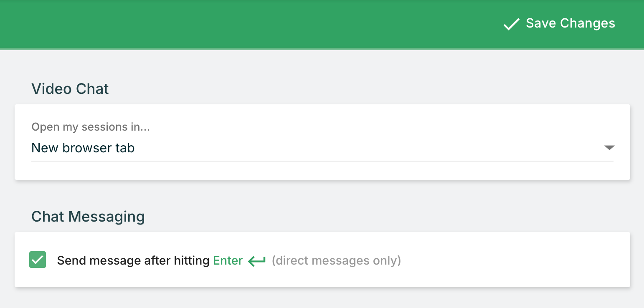
Task: Open the 'New browser tab' combo box
Action: pyautogui.click(x=292, y=148)
